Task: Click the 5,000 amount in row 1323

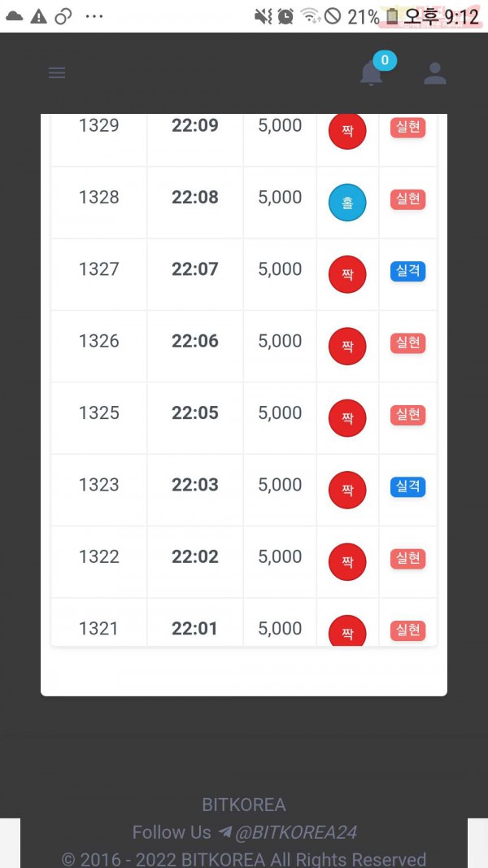Action: (x=280, y=485)
